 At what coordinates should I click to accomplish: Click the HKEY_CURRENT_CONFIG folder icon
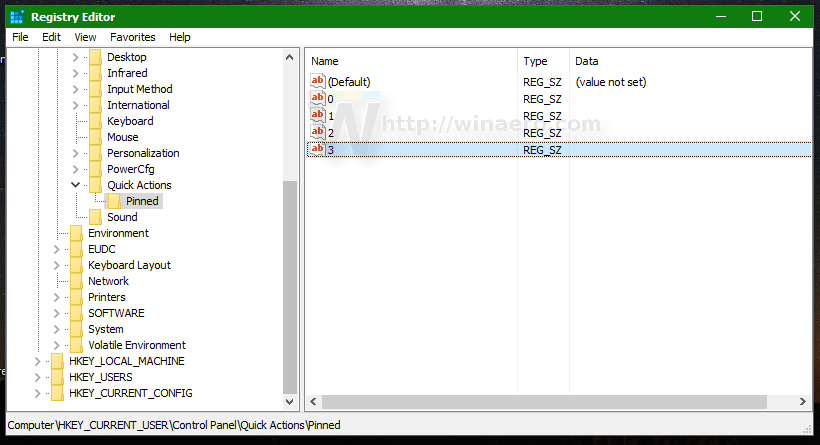coord(57,393)
